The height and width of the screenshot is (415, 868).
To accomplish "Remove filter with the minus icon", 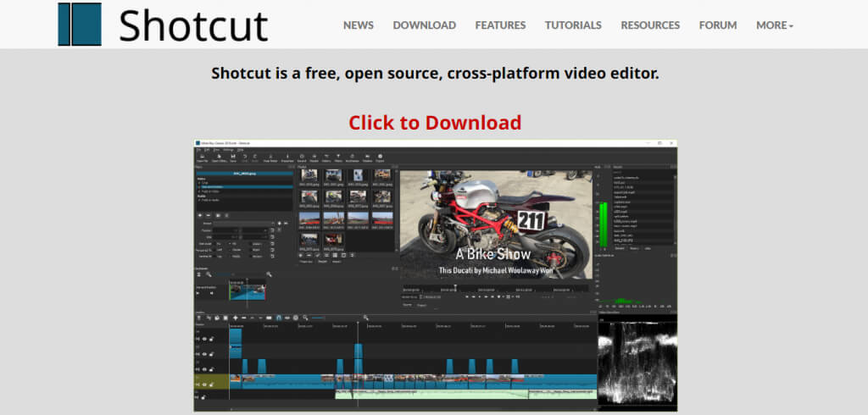I will [x=209, y=214].
